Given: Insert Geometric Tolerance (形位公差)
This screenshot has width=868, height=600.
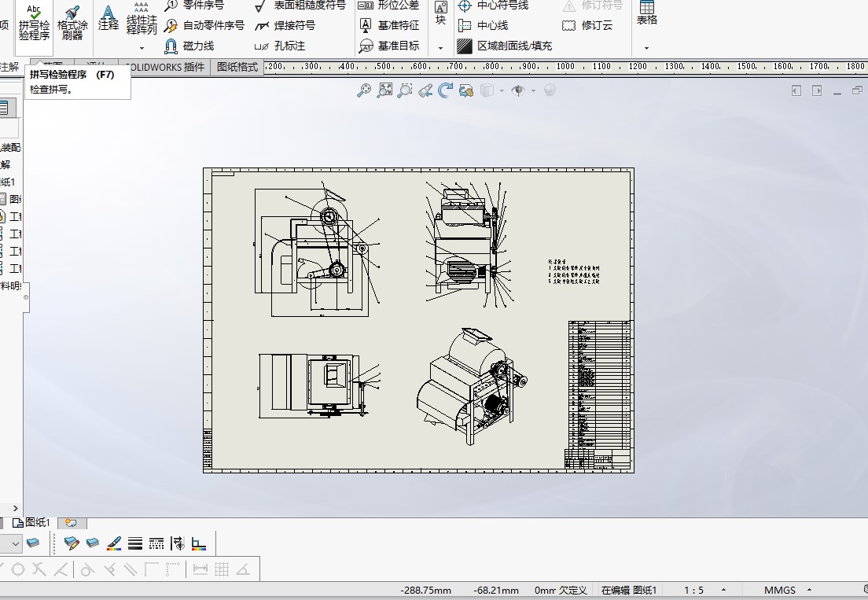Looking at the screenshot, I should pos(388,6).
